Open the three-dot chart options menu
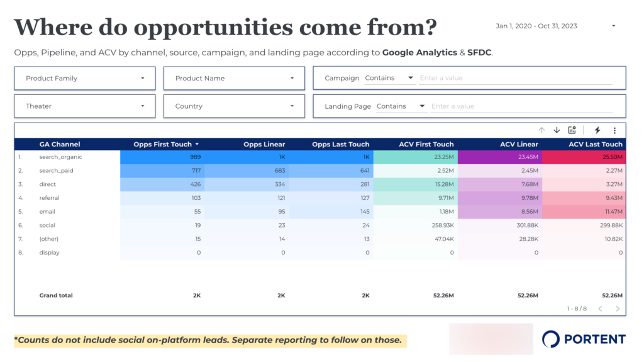 pyautogui.click(x=615, y=130)
